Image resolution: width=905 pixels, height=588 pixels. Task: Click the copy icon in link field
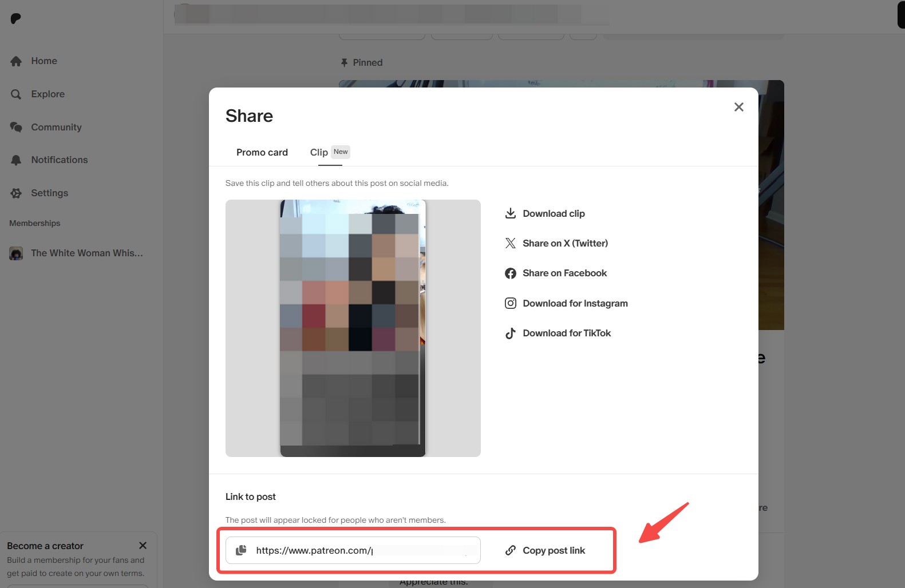[x=242, y=550]
